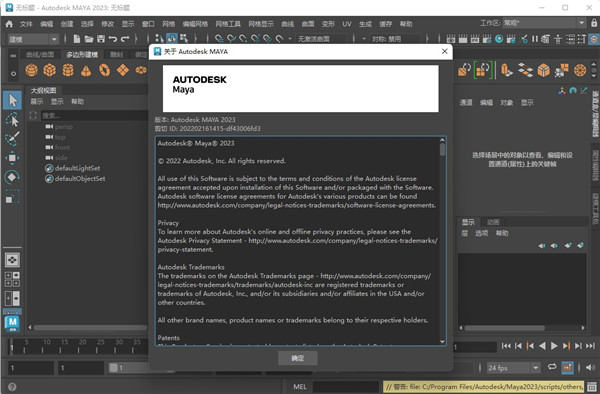Open the Script Editor icon at bottom right
The height and width of the screenshot is (394, 600).
[x=592, y=387]
